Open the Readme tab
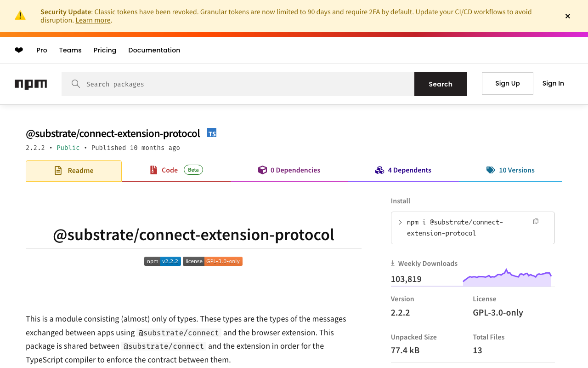Image resolution: width=588 pixels, height=368 pixels. tap(73, 171)
